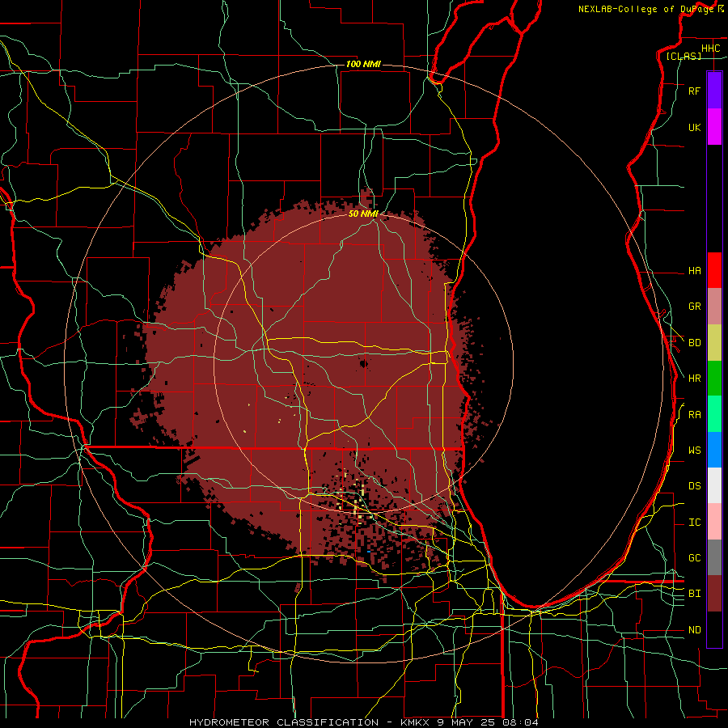This screenshot has height=728, width=728.
Task: Pick the HR green legend swatch
Action: pos(714,379)
